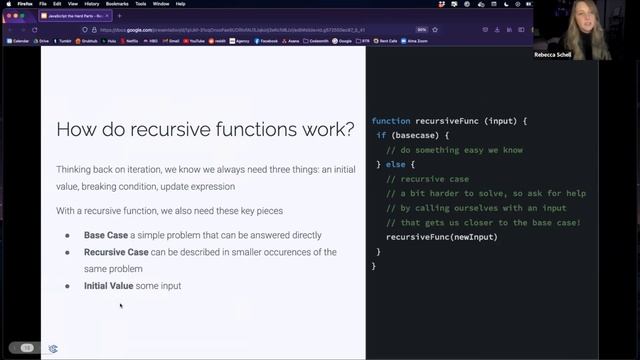Click the calendar menu bar icon

coord(493,4)
